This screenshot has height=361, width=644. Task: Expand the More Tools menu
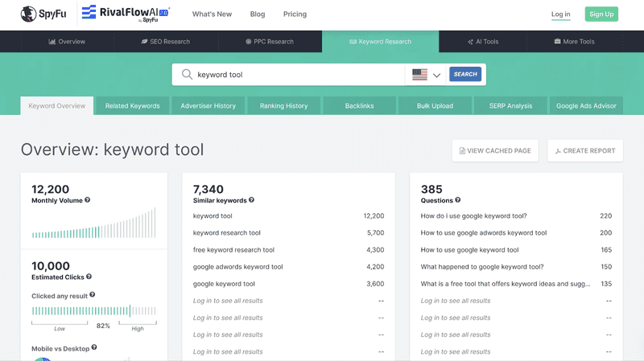pyautogui.click(x=574, y=42)
